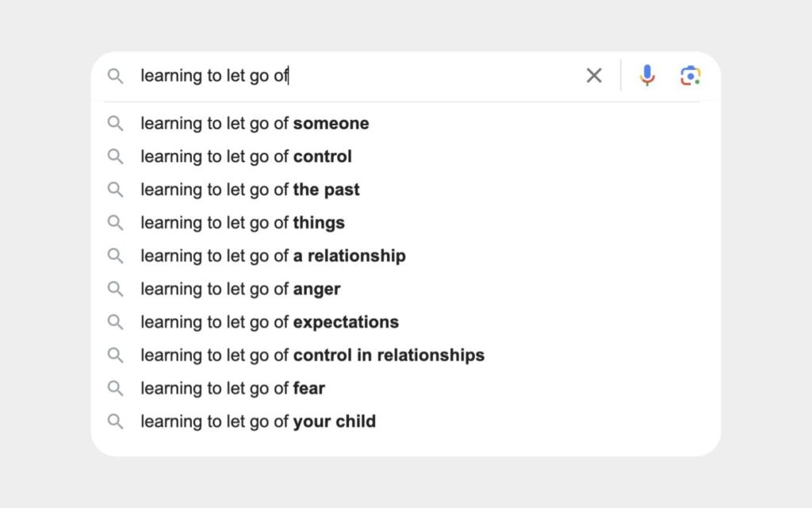The width and height of the screenshot is (812, 508).
Task: Click magnifier icon beside 'your child' suggestion
Action: tap(115, 421)
